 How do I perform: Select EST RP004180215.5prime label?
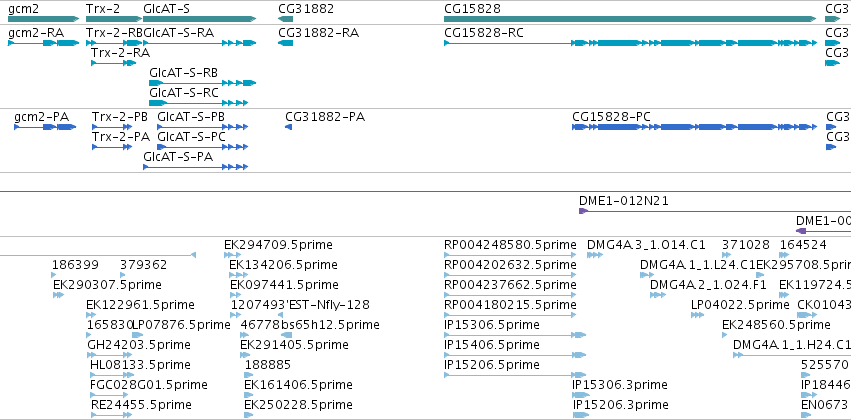pyautogui.click(x=510, y=304)
